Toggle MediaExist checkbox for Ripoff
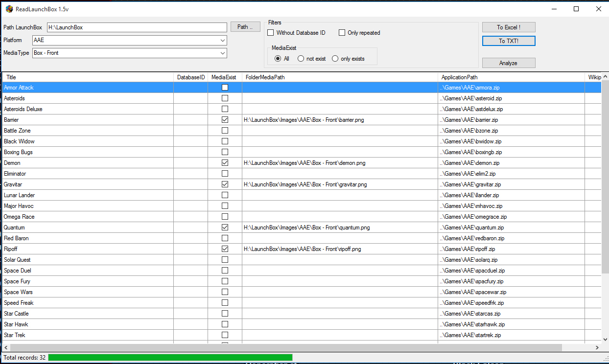Screen dimensions: 609x364 225,249
